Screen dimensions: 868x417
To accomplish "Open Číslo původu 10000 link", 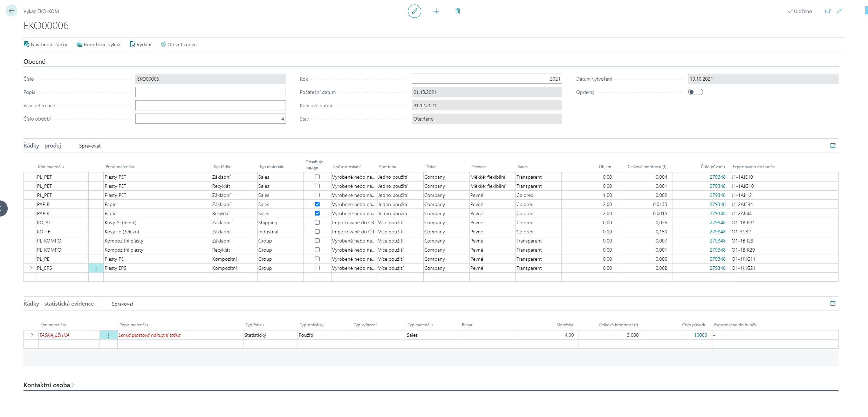I will tap(700, 335).
